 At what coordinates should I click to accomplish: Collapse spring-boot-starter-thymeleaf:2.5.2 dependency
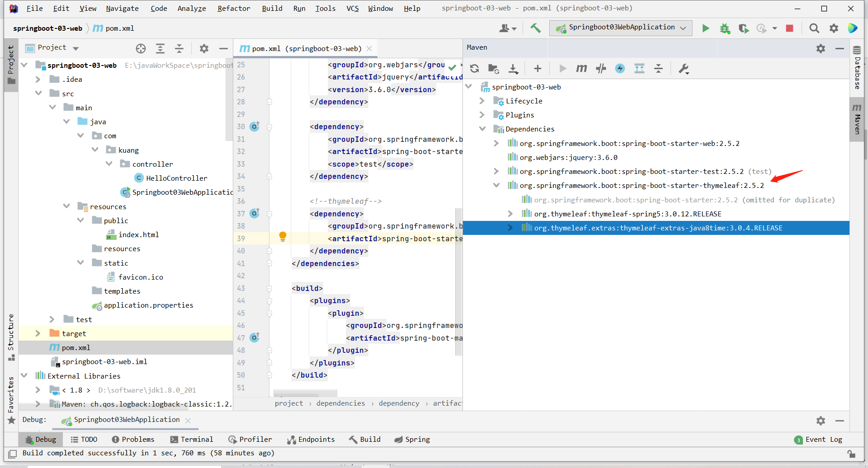click(x=496, y=185)
